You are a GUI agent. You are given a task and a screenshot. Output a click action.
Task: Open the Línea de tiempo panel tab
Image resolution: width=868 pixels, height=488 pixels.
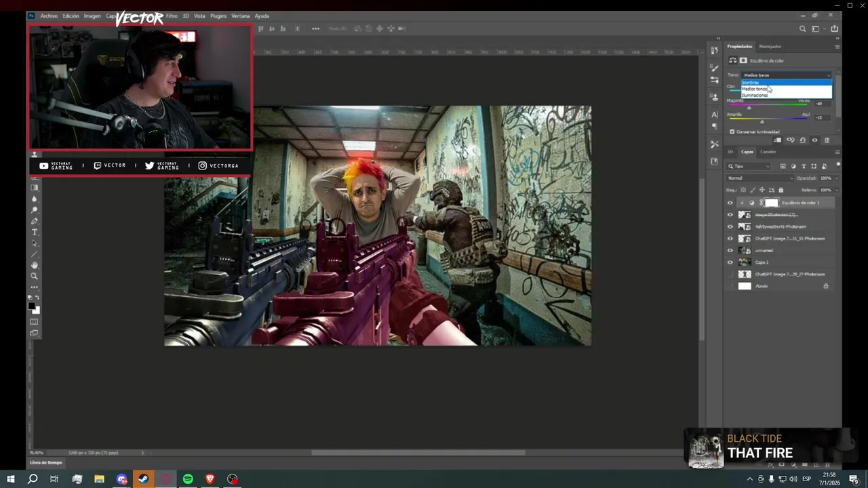pos(46,462)
